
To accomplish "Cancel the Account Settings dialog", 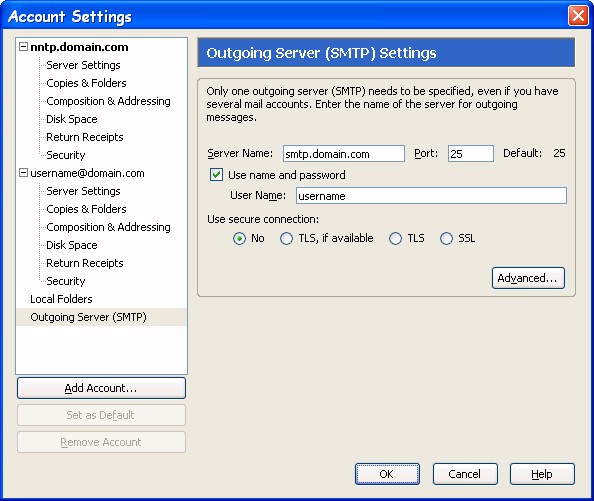I will pyautogui.click(x=465, y=474).
